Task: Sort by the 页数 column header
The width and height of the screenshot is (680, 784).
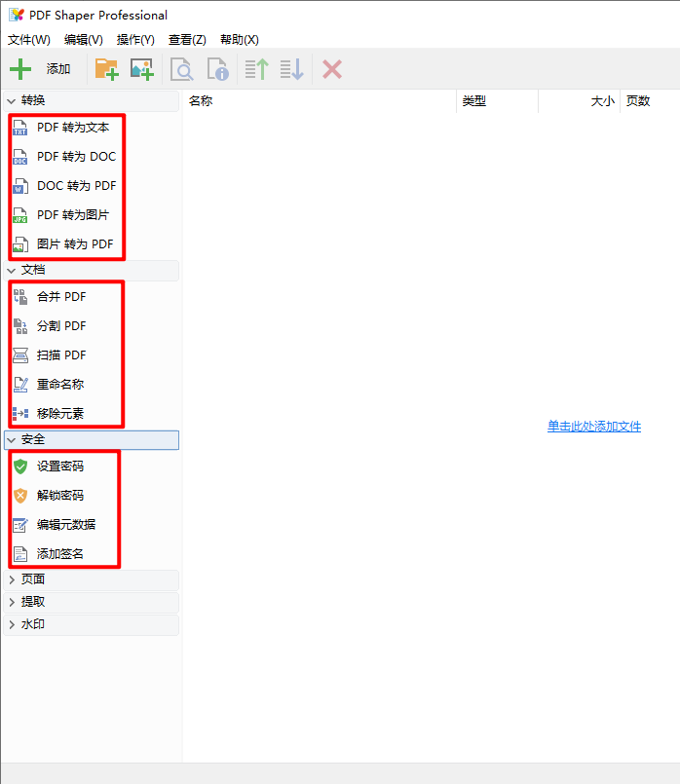Action: coord(650,101)
